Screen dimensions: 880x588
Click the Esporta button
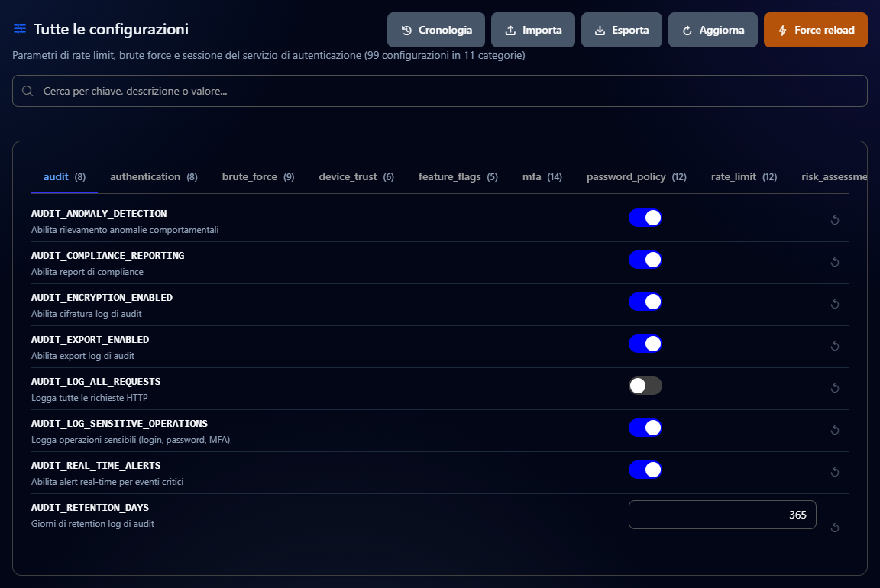(x=622, y=30)
